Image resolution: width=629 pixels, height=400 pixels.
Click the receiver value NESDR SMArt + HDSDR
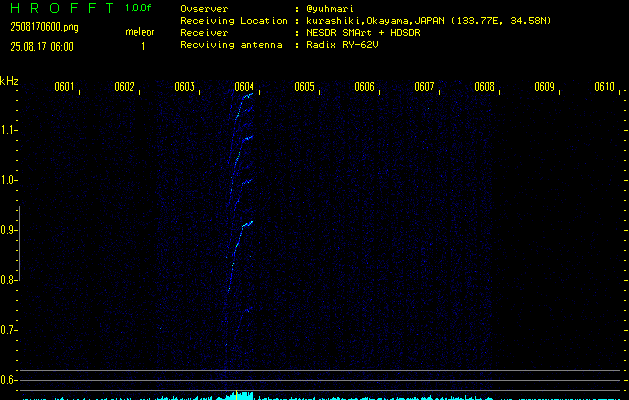click(363, 33)
